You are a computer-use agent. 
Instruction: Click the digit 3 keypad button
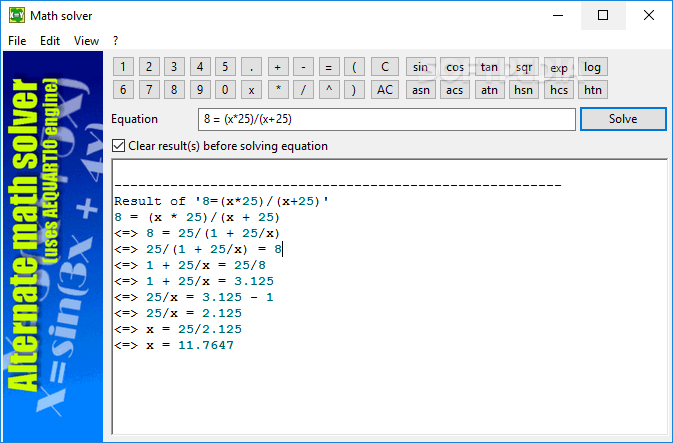174,67
